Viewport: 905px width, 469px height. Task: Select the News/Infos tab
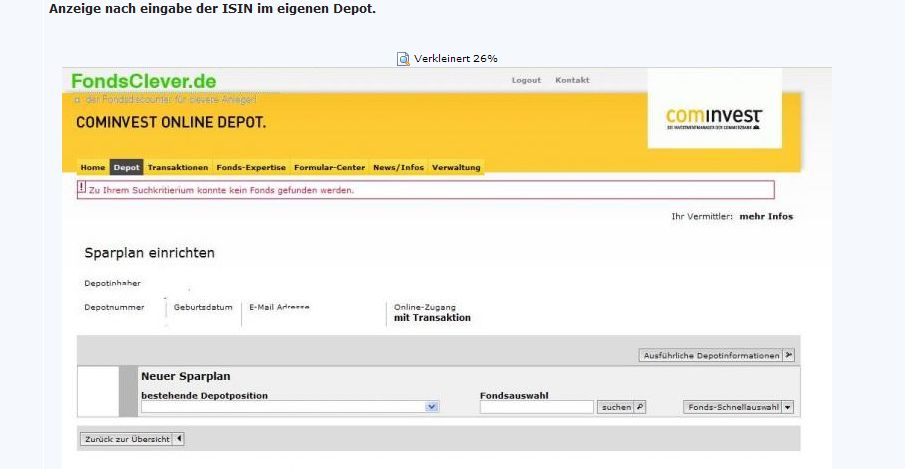click(398, 167)
